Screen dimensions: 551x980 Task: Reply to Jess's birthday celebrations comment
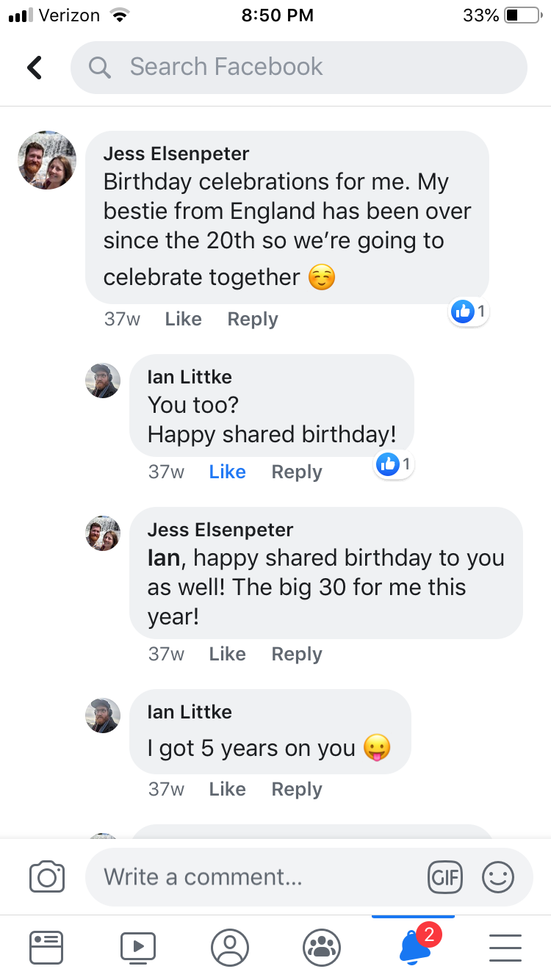[x=253, y=319]
